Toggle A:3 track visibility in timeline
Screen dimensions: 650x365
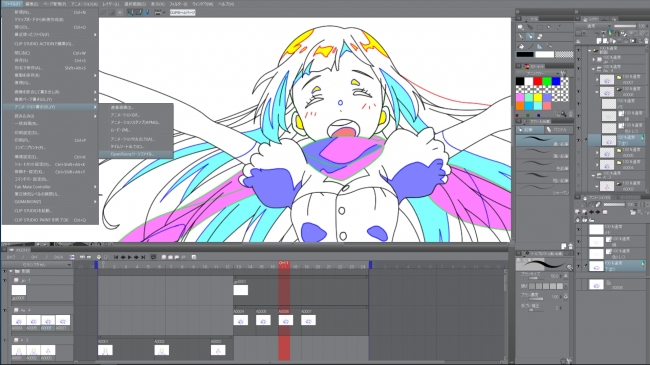tap(5, 340)
